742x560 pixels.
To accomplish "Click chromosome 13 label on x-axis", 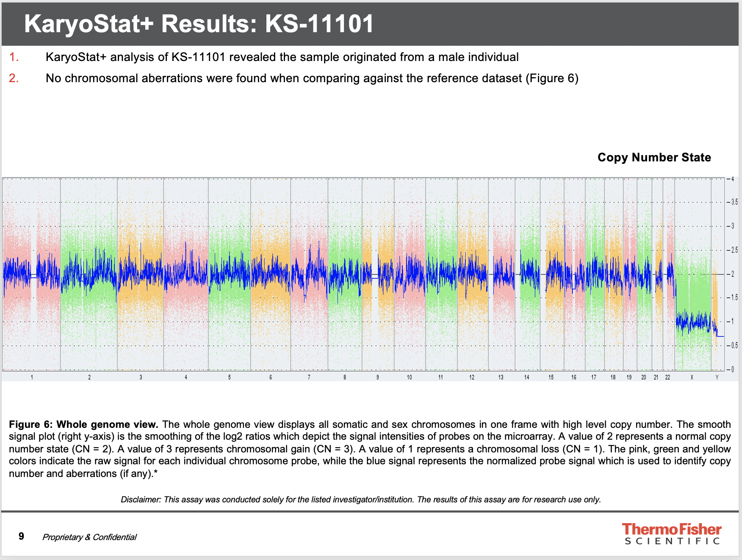I will (x=501, y=377).
